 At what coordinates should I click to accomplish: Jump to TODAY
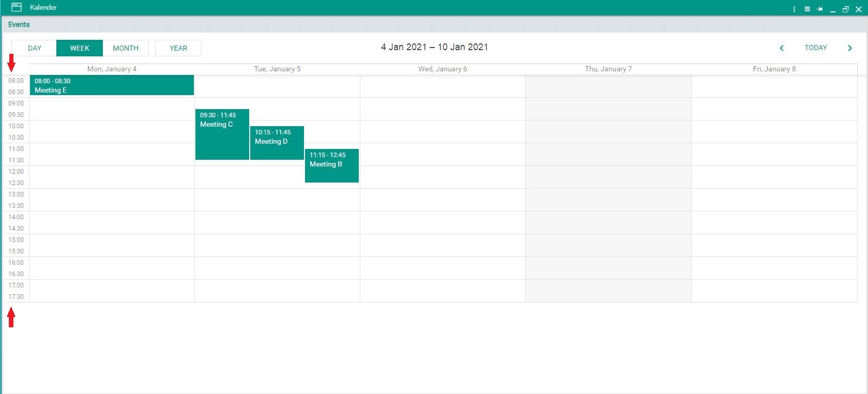click(816, 48)
